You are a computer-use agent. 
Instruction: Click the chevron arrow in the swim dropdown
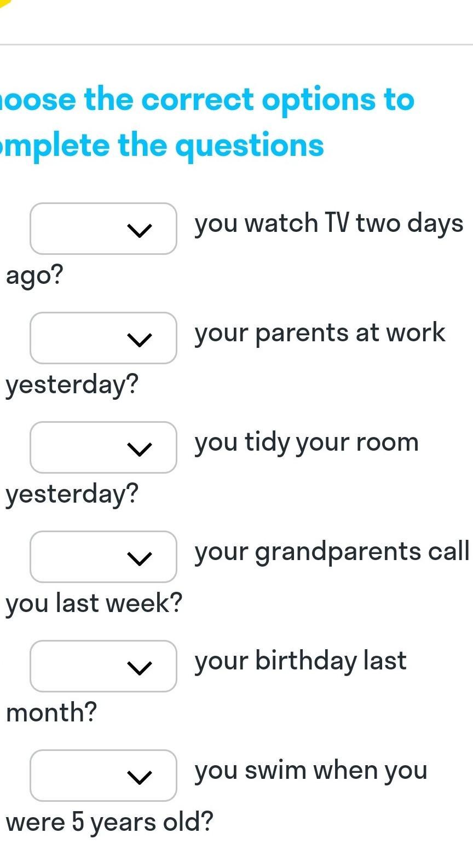point(139,777)
